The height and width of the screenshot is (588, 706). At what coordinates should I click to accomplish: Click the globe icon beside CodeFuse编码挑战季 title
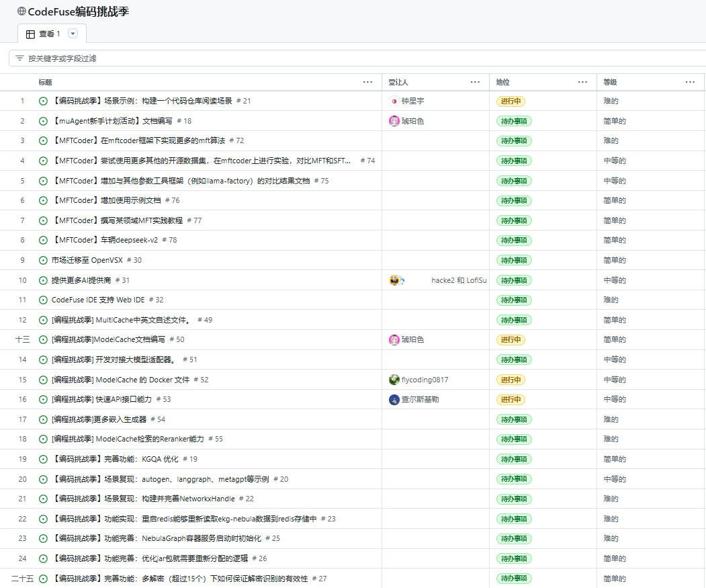(21, 11)
